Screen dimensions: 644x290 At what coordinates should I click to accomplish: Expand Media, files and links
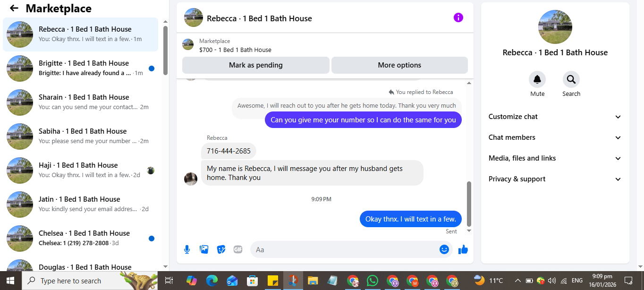pos(555,158)
